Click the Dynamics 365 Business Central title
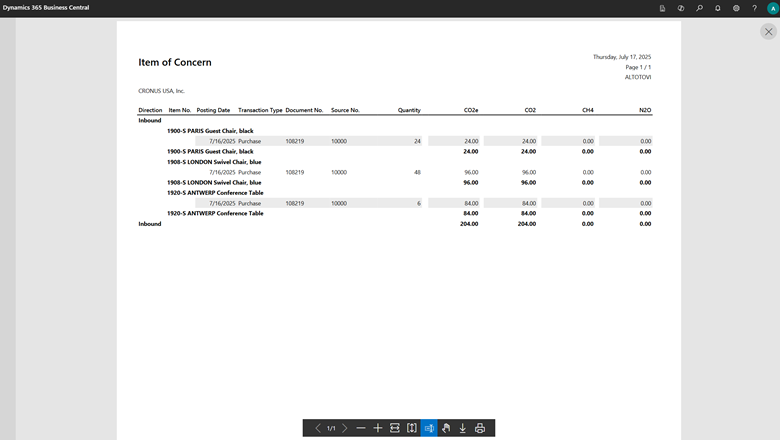This screenshot has height=440, width=780. 46,7
